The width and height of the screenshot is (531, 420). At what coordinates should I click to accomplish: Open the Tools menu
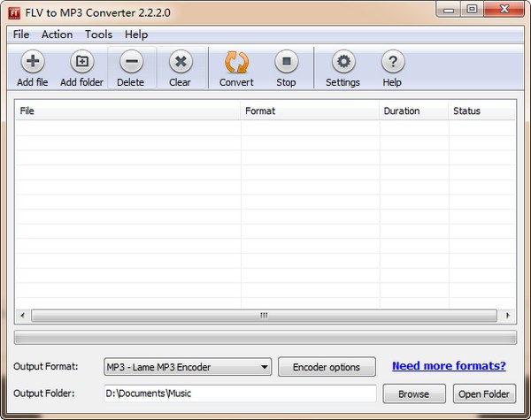coord(98,34)
